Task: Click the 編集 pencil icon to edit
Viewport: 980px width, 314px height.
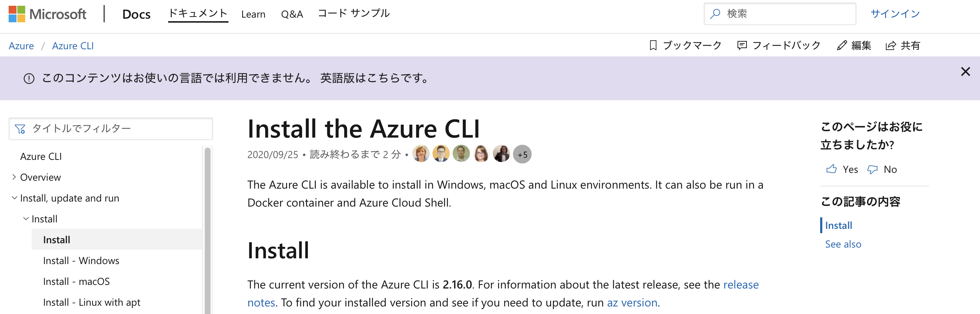Action: click(x=842, y=45)
